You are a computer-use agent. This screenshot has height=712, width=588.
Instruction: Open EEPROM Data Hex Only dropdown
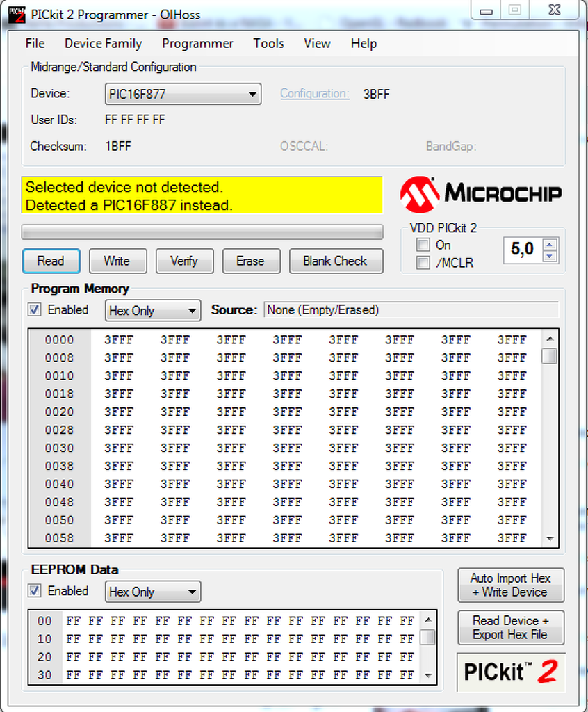(153, 592)
